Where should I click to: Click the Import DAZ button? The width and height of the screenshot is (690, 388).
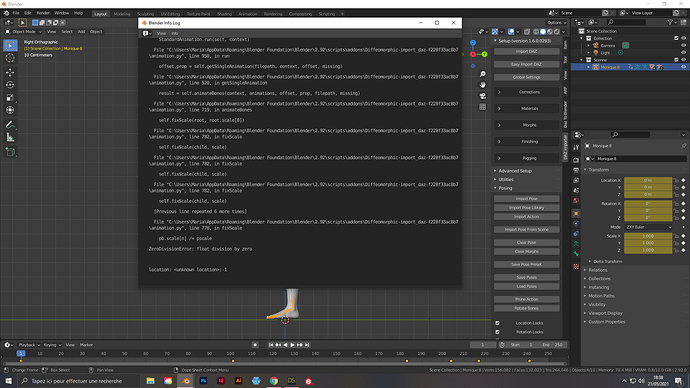[527, 51]
